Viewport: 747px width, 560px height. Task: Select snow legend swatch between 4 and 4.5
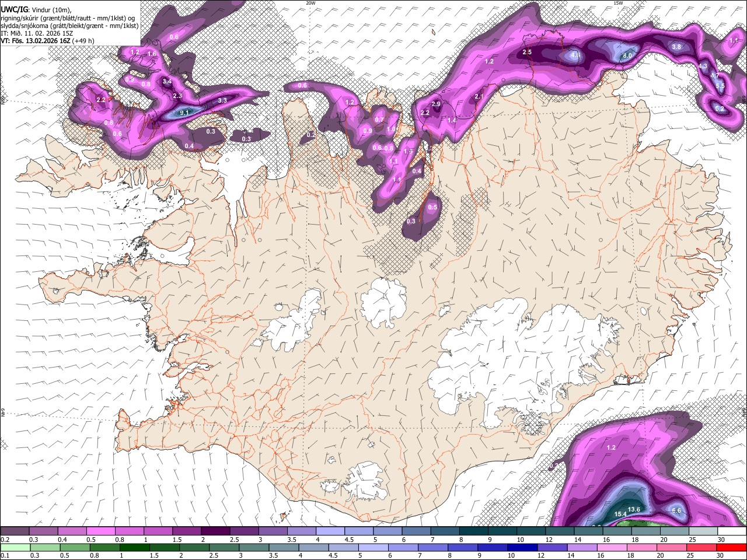[x=330, y=531]
